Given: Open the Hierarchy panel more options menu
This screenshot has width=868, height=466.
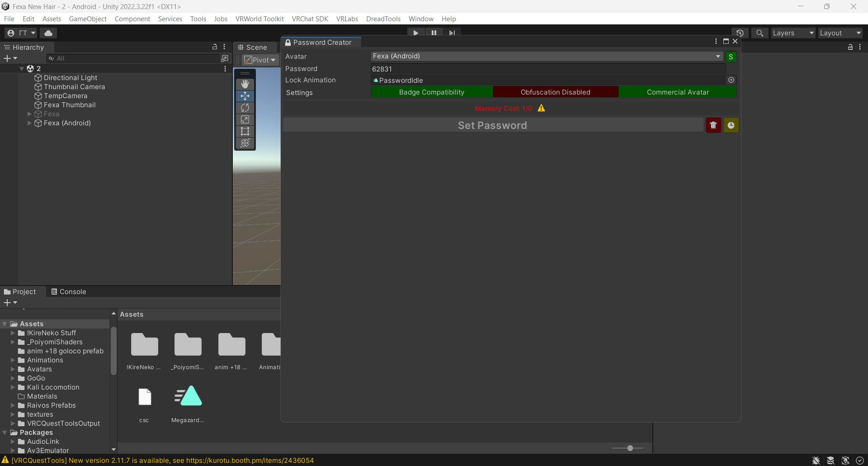Looking at the screenshot, I should point(224,47).
